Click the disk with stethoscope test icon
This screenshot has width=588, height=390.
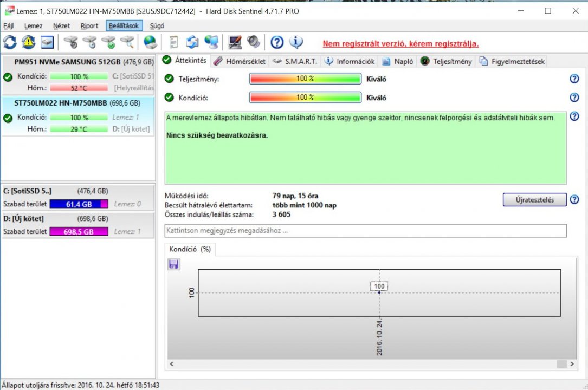pos(70,42)
